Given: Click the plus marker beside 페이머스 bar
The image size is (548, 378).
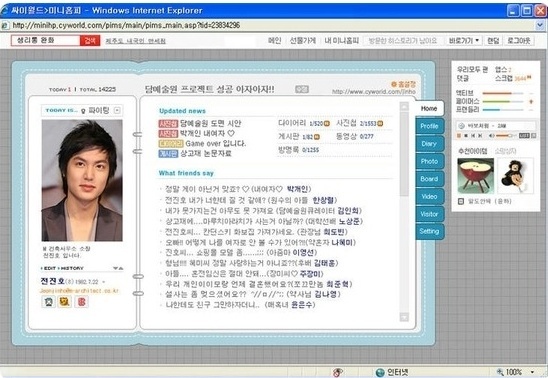Looking at the screenshot, I should 531,102.
